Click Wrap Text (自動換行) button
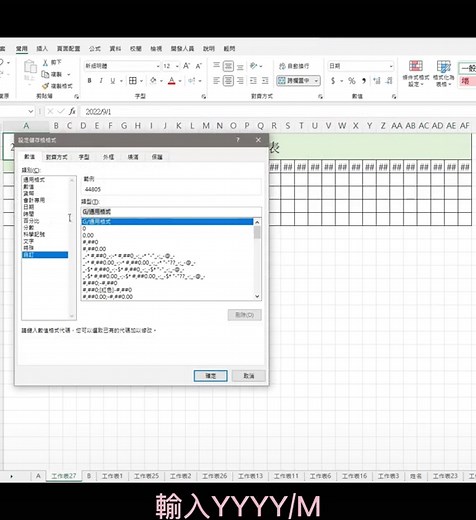Image resolution: width=476 pixels, height=520 pixels. (294, 66)
